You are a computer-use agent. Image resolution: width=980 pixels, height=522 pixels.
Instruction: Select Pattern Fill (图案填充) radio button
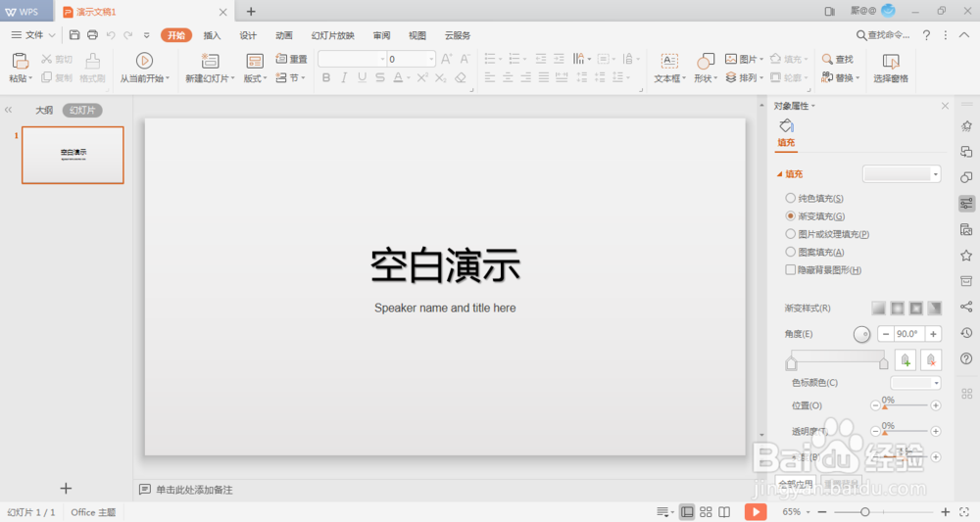[790, 253]
